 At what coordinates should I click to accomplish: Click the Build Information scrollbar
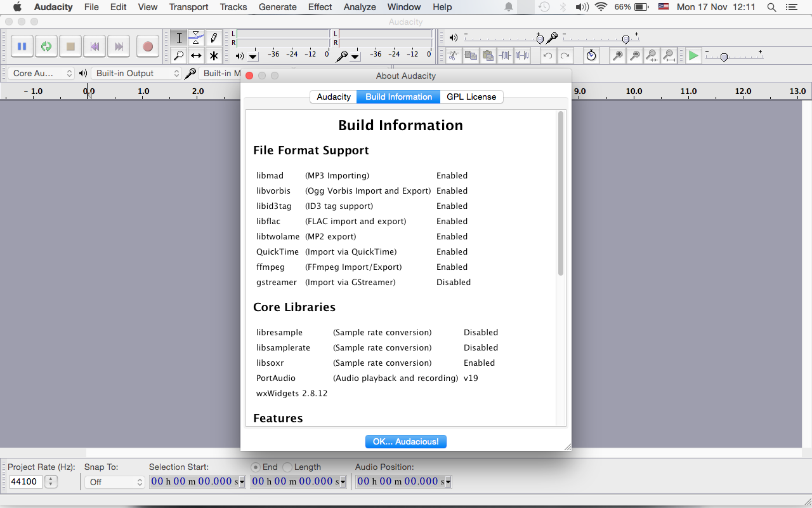click(x=560, y=194)
